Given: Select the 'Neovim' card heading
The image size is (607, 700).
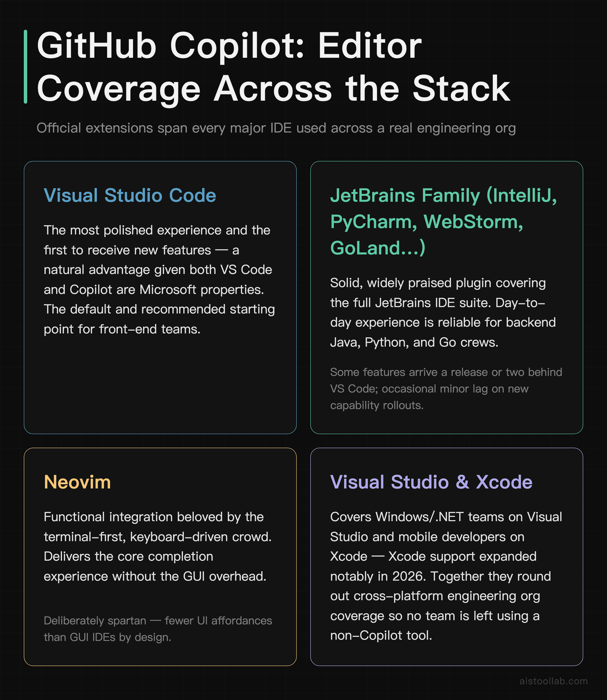Looking at the screenshot, I should [77, 482].
